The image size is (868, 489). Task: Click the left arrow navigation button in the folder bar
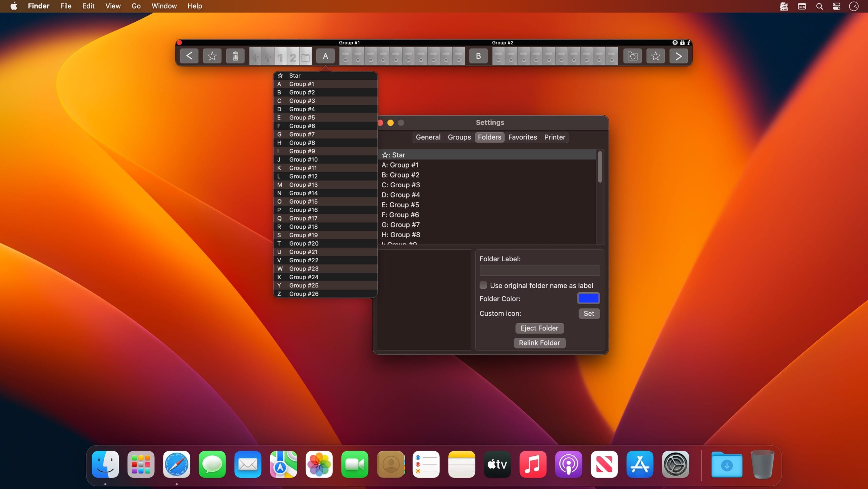click(x=189, y=56)
